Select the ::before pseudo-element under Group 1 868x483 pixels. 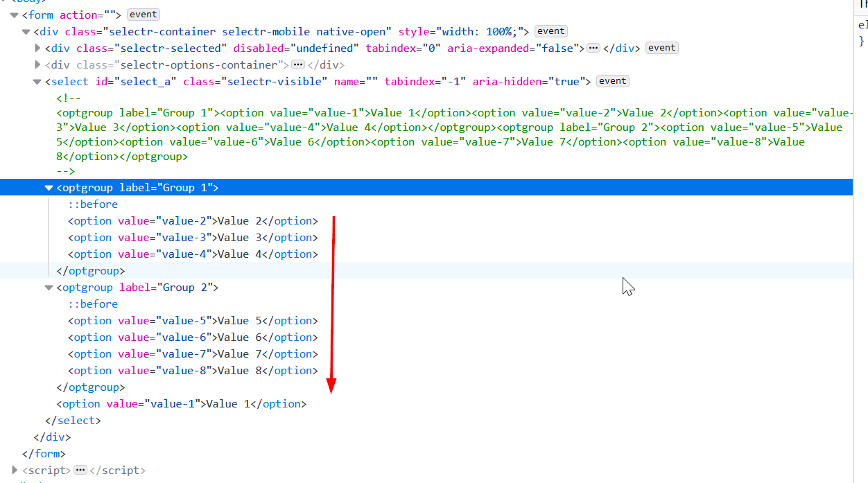click(92, 204)
